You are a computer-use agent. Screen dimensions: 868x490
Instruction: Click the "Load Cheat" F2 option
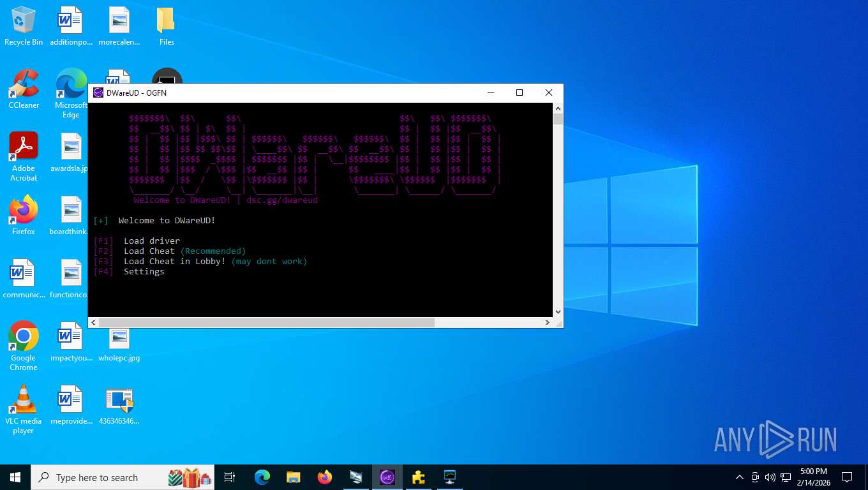[x=169, y=251]
